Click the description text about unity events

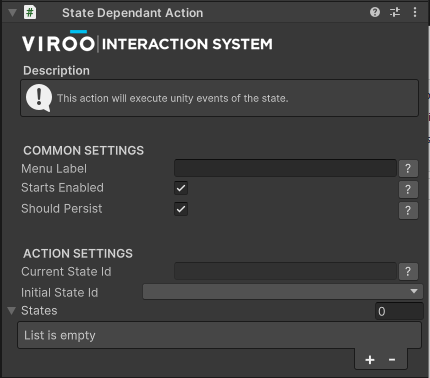click(173, 98)
